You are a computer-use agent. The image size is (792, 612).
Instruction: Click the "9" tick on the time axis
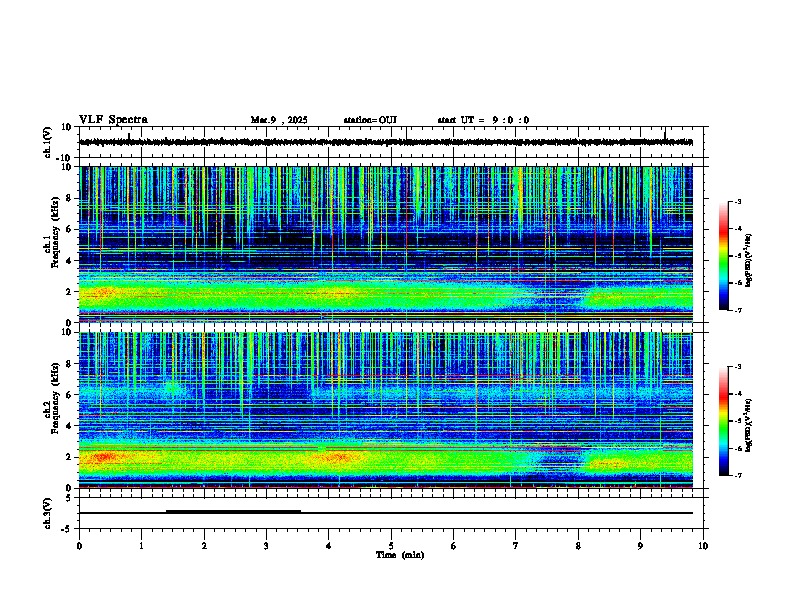click(x=640, y=546)
